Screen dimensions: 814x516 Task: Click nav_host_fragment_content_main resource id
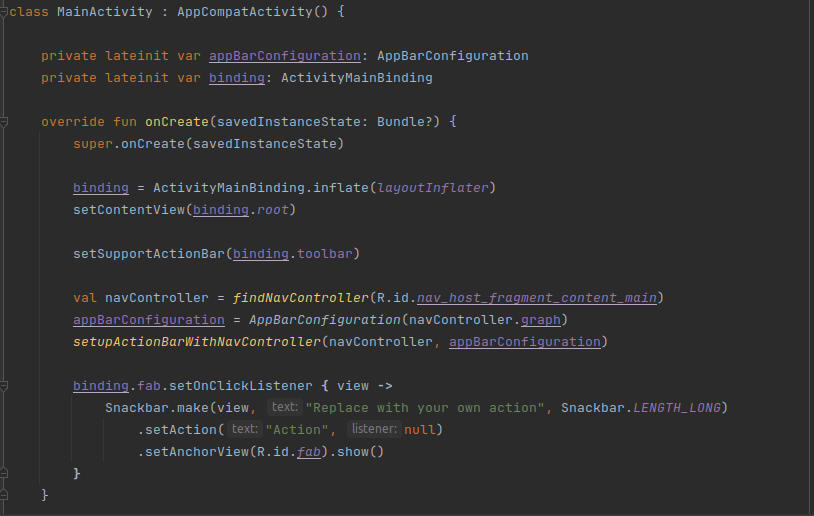point(538,298)
